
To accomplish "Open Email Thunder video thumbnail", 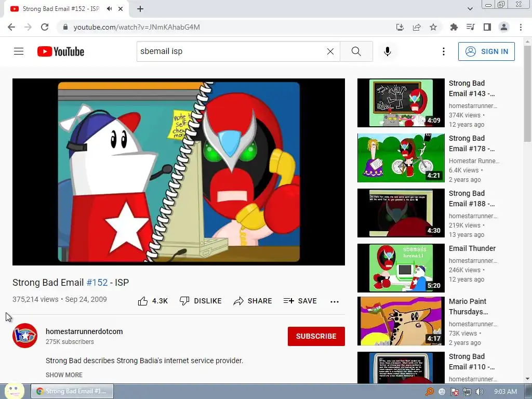I will point(401,268).
